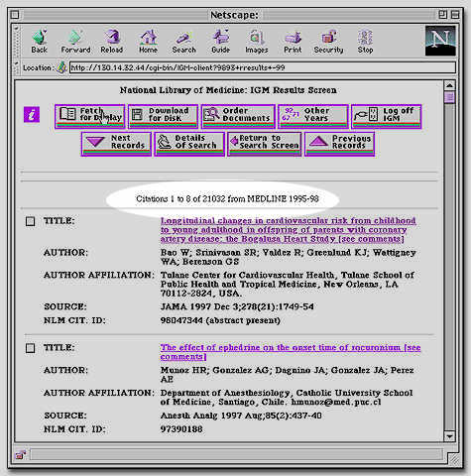Open the Home page icon
Screen dimensions: 471x476
pos(148,41)
